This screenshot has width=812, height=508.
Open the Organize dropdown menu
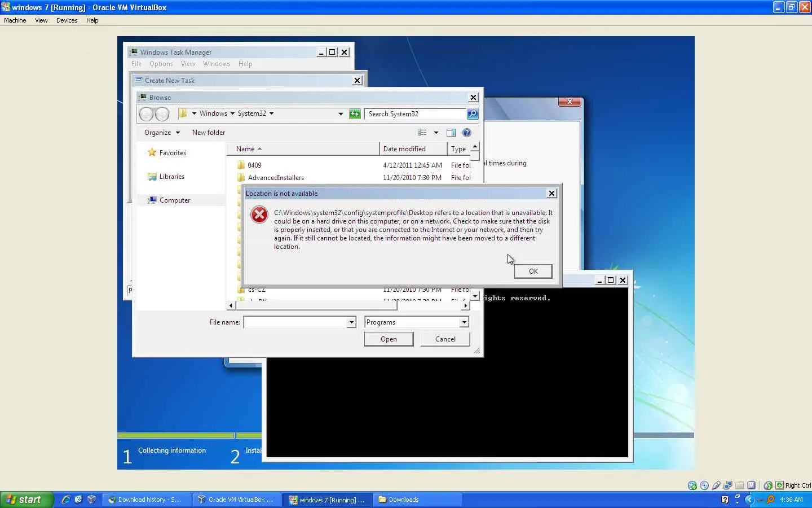(162, 133)
